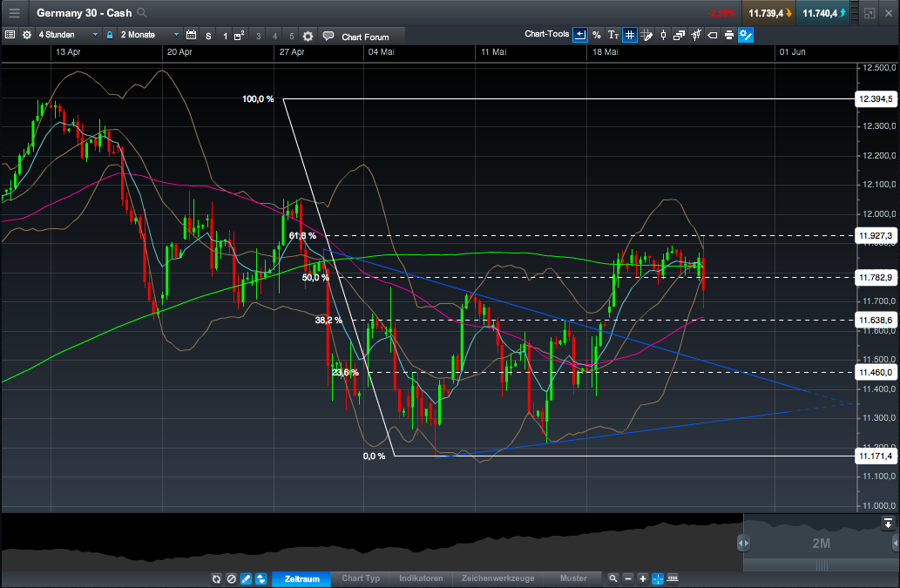The width and height of the screenshot is (900, 588).
Task: Switch to the Zeitraum tab
Action: [301, 578]
